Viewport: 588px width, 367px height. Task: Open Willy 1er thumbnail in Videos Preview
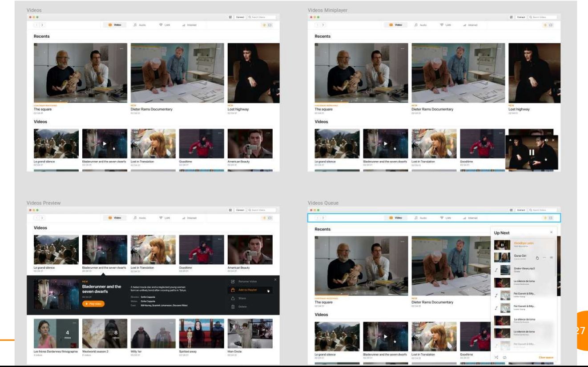pos(153,333)
